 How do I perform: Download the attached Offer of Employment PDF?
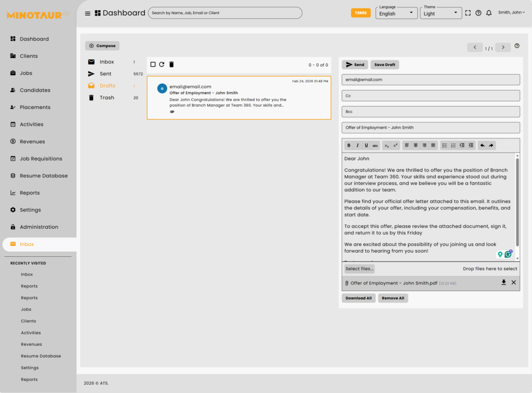[x=503, y=282]
